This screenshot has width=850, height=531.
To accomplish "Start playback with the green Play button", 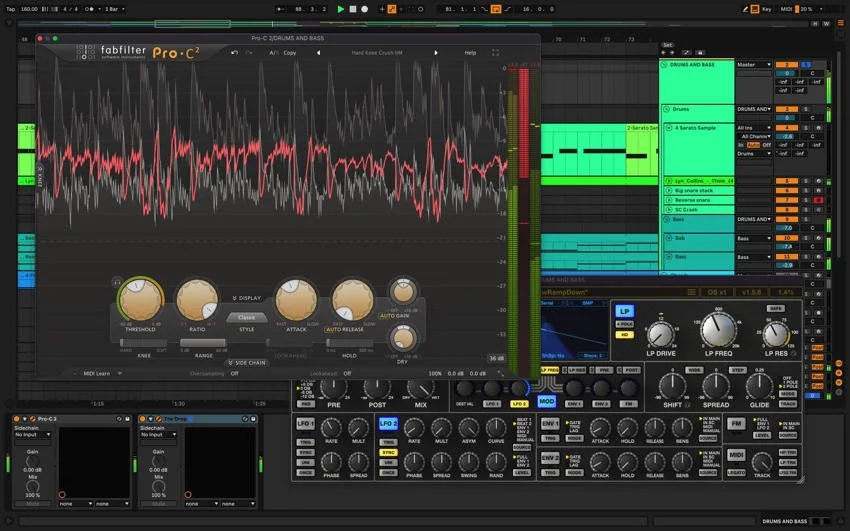I will [340, 9].
